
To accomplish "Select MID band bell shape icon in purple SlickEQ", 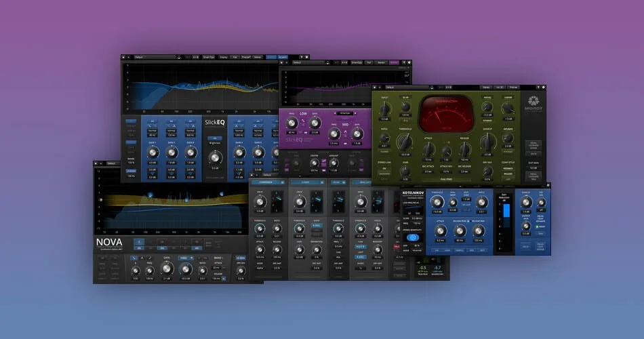I will pyautogui.click(x=346, y=132).
